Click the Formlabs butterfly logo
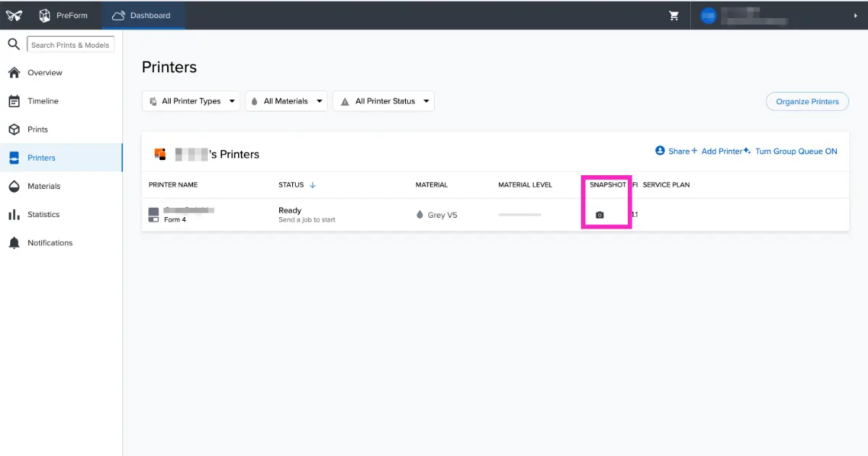 coord(14,15)
